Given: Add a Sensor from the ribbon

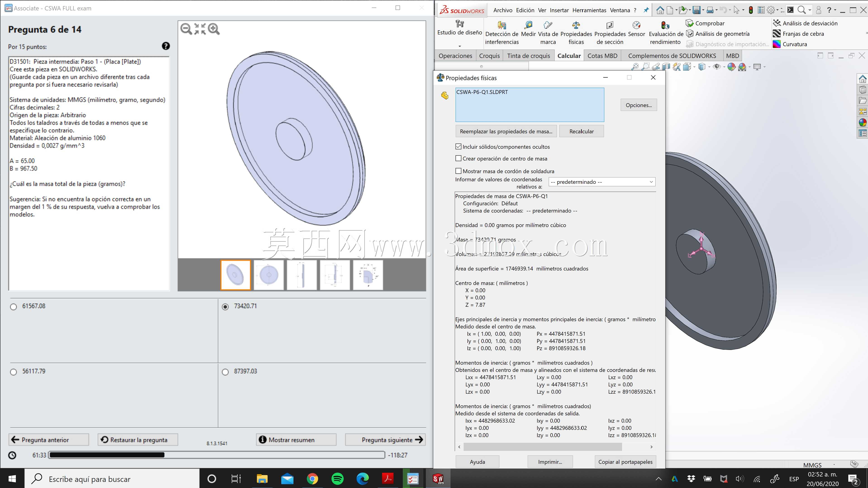Looking at the screenshot, I should pos(637,29).
